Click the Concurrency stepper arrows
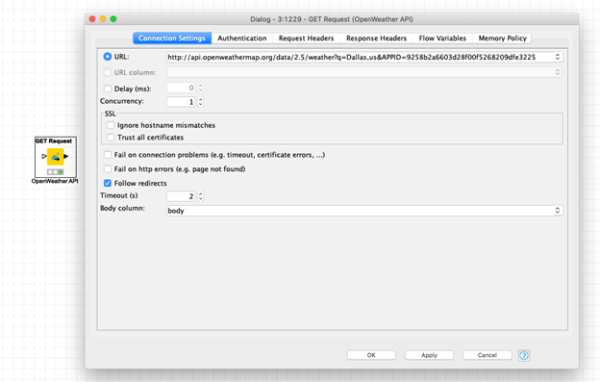Screen dimensions: 600x382 coord(201,101)
